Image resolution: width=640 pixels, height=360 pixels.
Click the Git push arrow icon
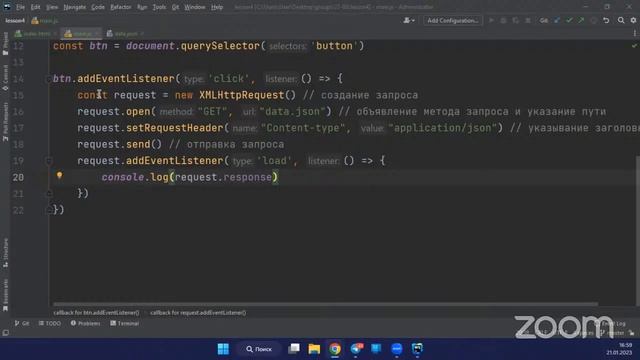581,20
